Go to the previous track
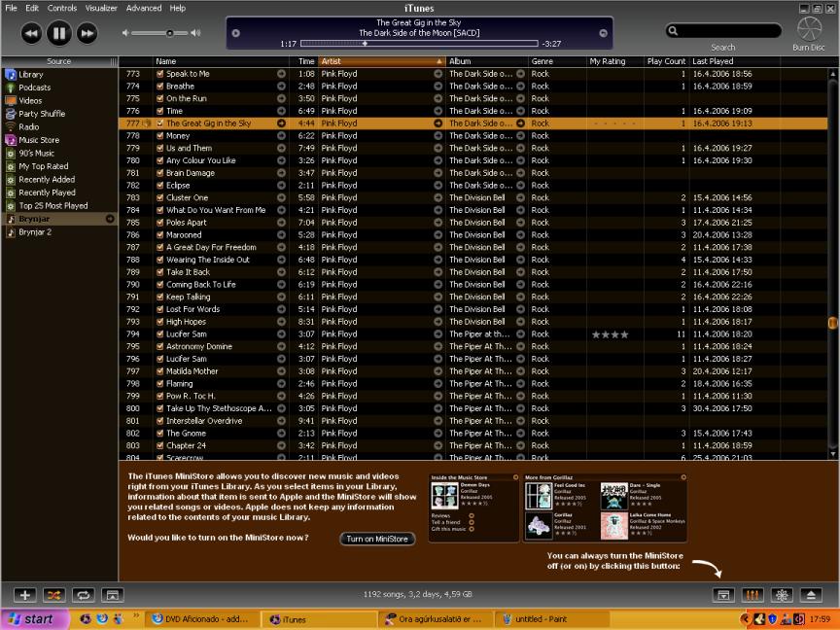Screen dimensions: 840x630 click(x=31, y=33)
